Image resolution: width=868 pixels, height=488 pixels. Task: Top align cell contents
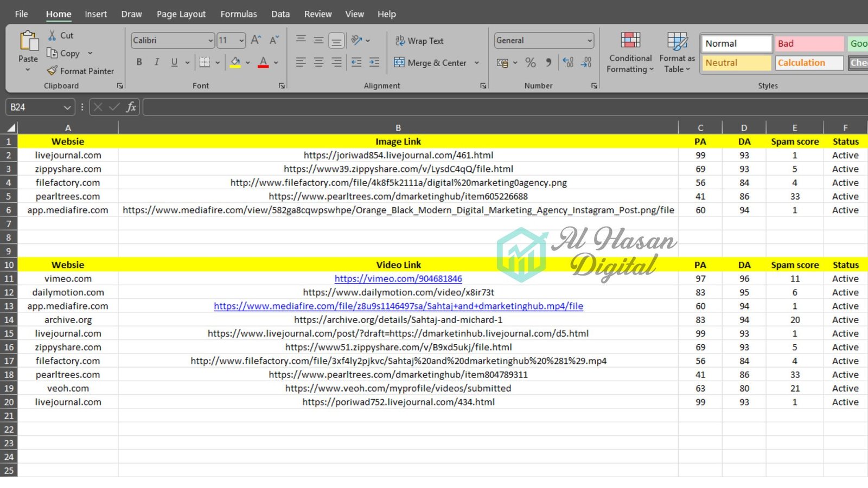tap(301, 40)
